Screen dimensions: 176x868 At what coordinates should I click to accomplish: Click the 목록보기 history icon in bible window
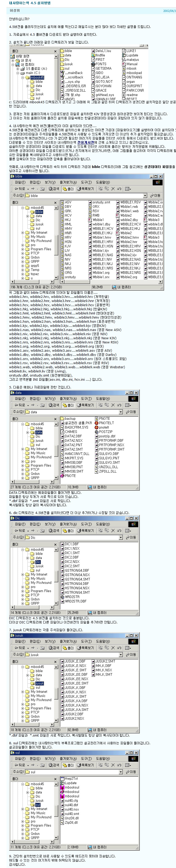86,189
